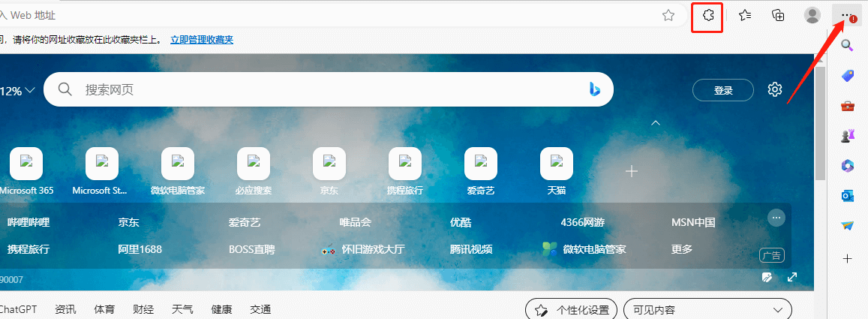Expand the 可见内容 dropdown
The width and height of the screenshot is (868, 319).
[x=707, y=309]
